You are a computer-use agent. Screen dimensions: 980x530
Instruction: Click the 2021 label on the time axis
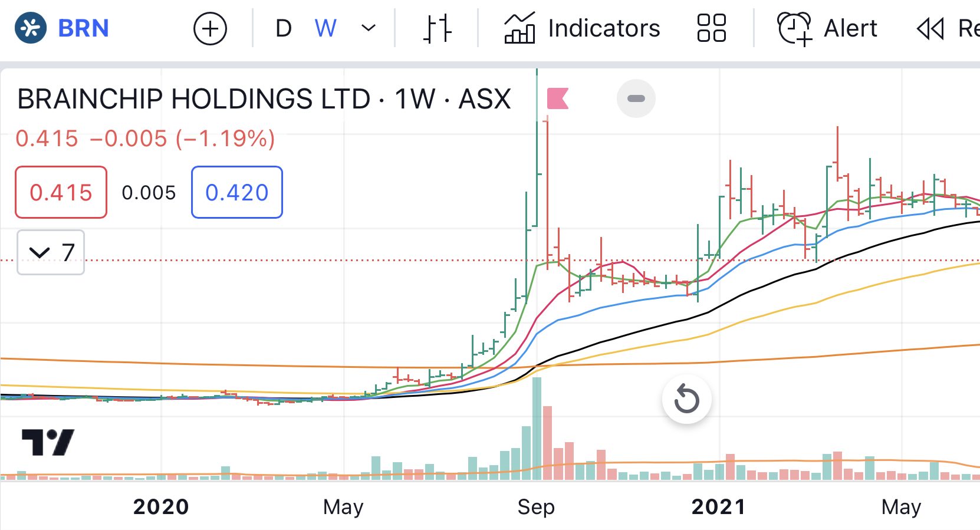coord(718,507)
